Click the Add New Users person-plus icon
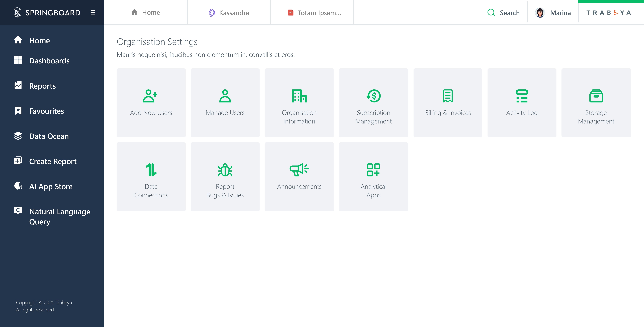The image size is (644, 327). pos(150,96)
